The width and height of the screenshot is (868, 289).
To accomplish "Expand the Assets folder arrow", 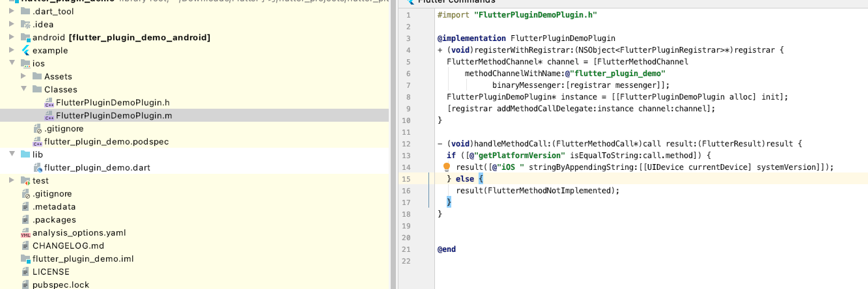I will coord(24,76).
